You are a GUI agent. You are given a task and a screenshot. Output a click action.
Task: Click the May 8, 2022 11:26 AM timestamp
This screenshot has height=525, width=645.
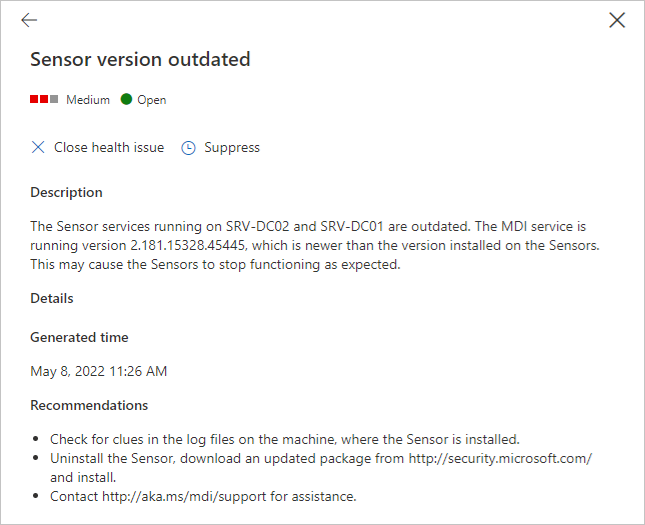click(99, 371)
